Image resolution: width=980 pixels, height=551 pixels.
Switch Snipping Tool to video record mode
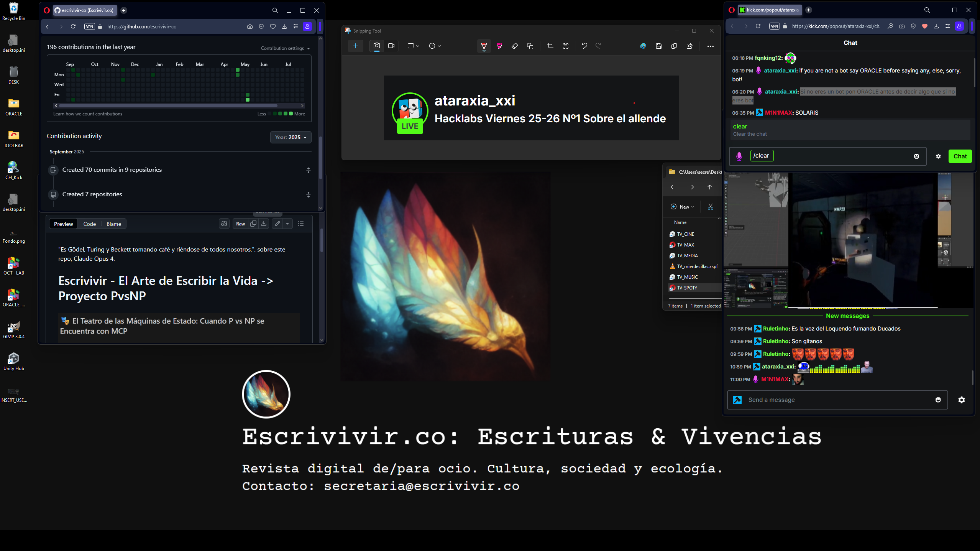coord(391,46)
